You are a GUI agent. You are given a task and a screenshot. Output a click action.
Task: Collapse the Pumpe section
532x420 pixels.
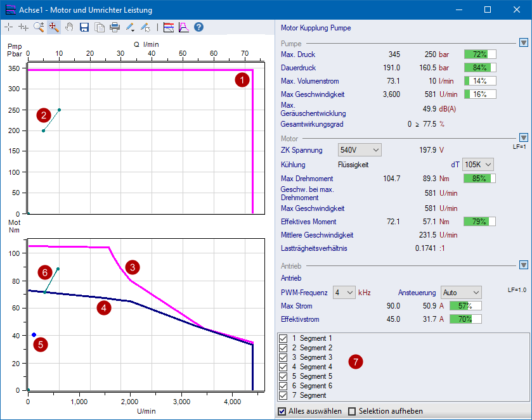point(523,43)
